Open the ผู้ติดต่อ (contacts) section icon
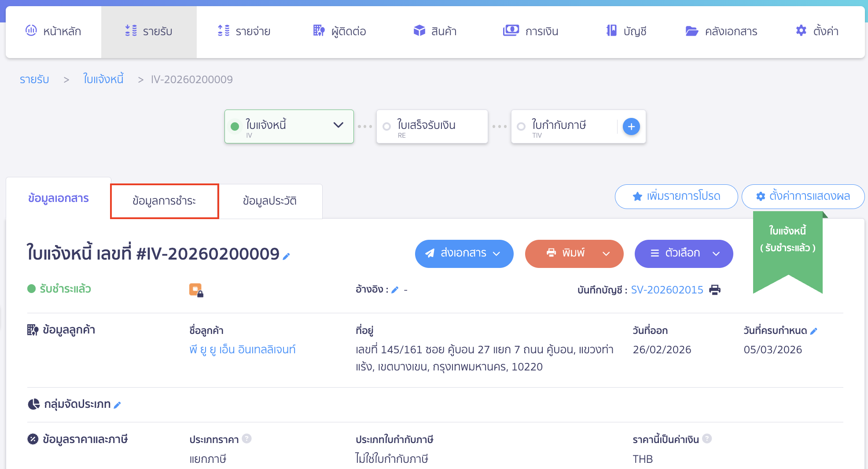Image resolution: width=868 pixels, height=469 pixels. pos(318,31)
